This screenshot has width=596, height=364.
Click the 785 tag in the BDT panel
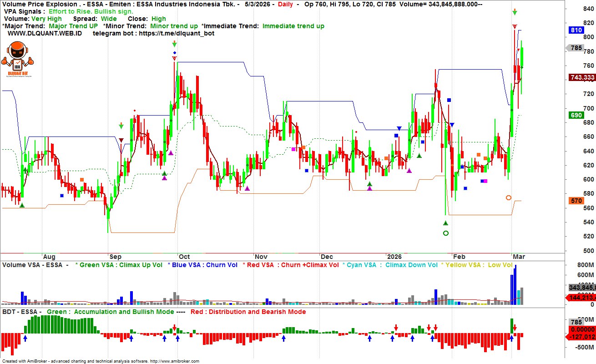point(576,322)
